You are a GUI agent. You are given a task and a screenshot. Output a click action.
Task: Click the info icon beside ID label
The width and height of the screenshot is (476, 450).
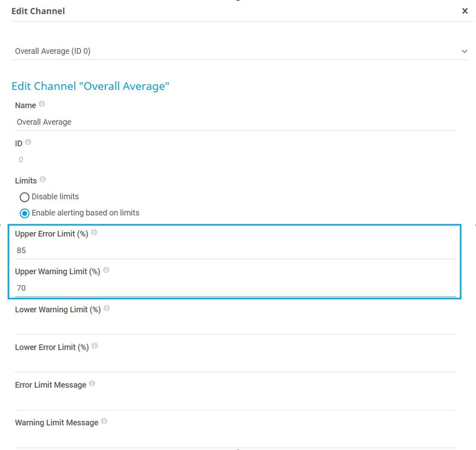point(28,142)
